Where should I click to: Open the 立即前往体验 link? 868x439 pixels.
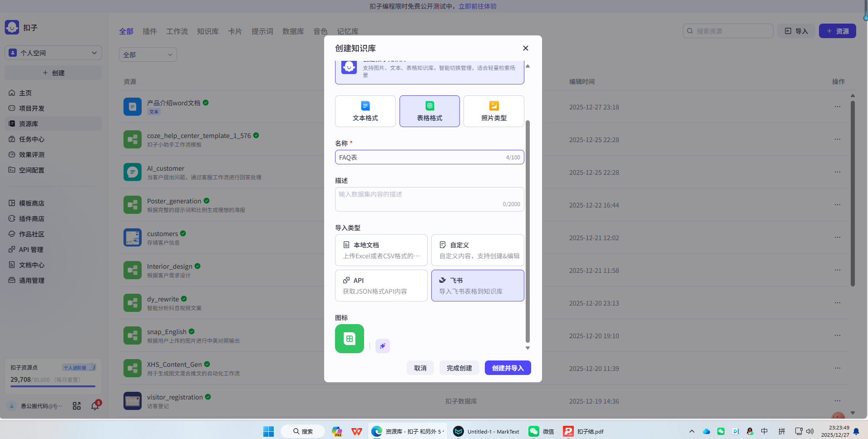(477, 6)
